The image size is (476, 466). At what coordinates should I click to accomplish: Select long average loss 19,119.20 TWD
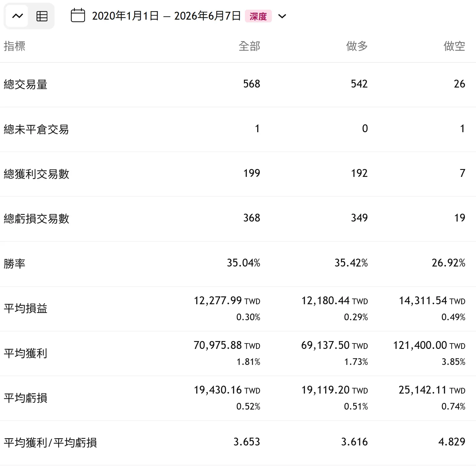tap(335, 390)
